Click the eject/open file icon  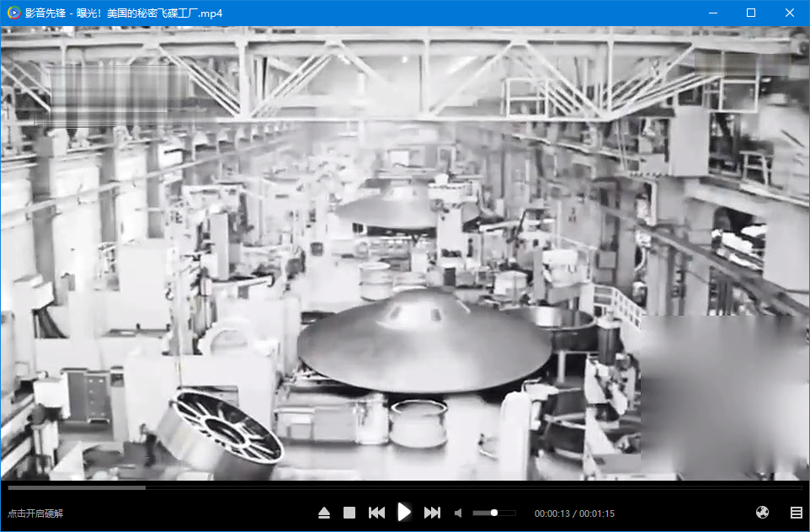pos(324,513)
